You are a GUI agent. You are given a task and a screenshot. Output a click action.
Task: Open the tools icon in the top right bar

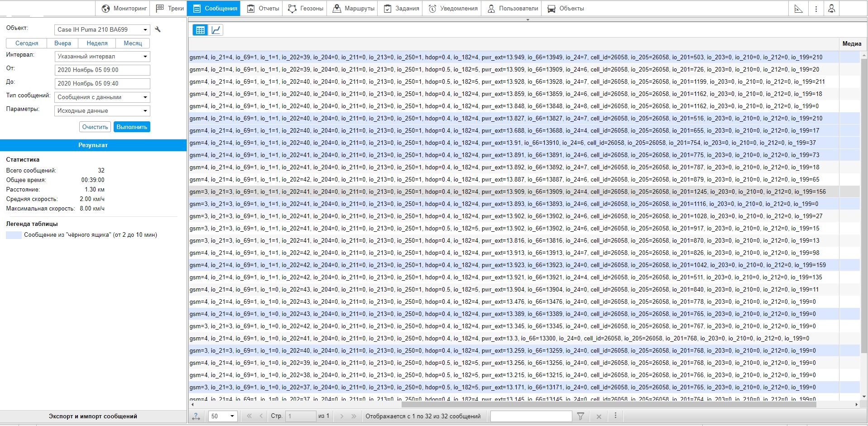pos(799,9)
